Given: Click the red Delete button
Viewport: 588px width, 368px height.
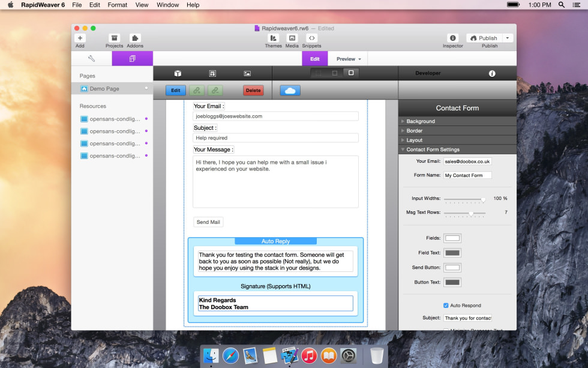Looking at the screenshot, I should click(x=253, y=91).
